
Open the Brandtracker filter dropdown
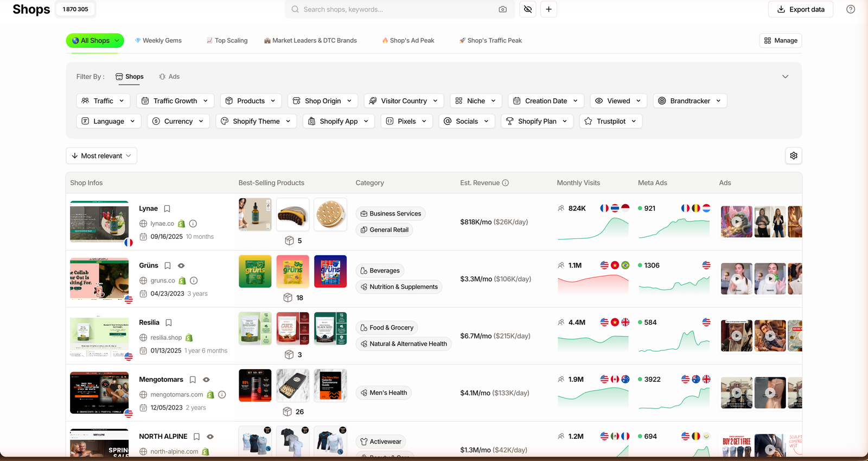690,101
